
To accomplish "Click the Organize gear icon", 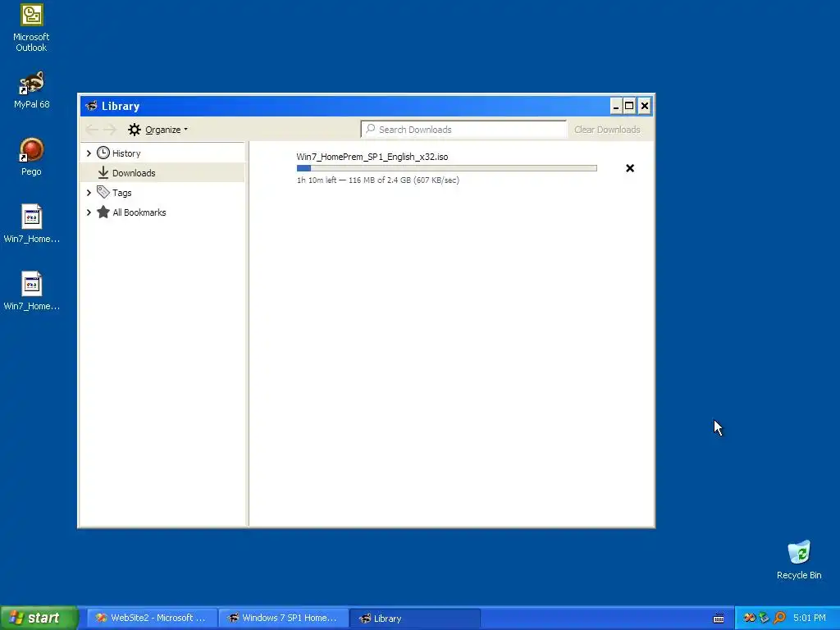I will point(135,130).
